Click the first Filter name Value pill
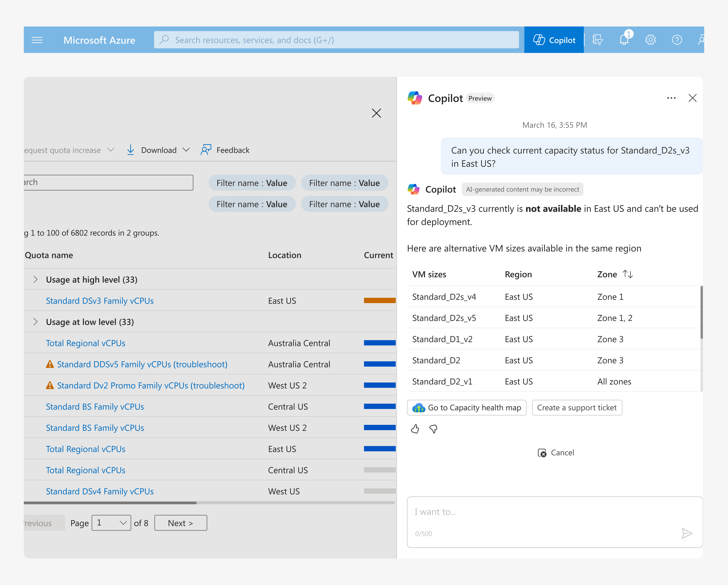 pyautogui.click(x=252, y=183)
